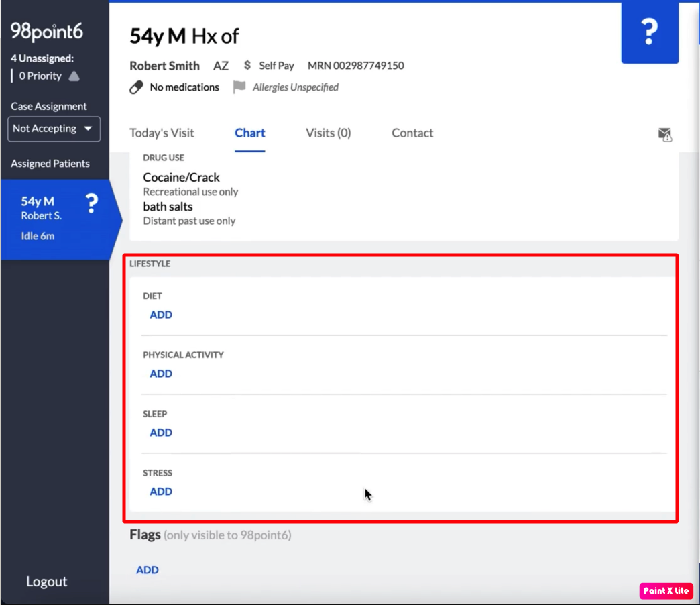700x605 pixels.
Task: Add a Physical Activity entry
Action: [161, 374]
